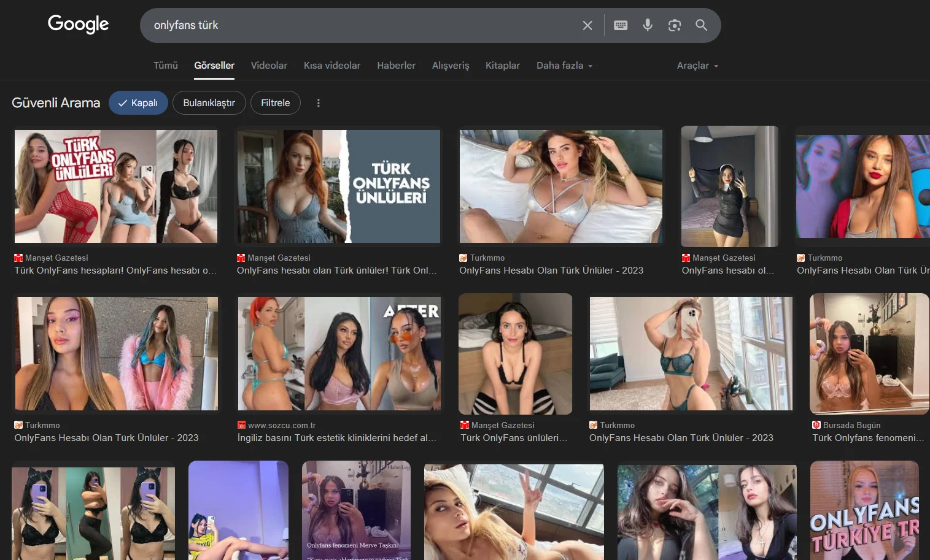Open 'Türk OnlyFans ünlüleri...' Manşet Gazetesi link
The image size is (930, 560).
coord(514,438)
